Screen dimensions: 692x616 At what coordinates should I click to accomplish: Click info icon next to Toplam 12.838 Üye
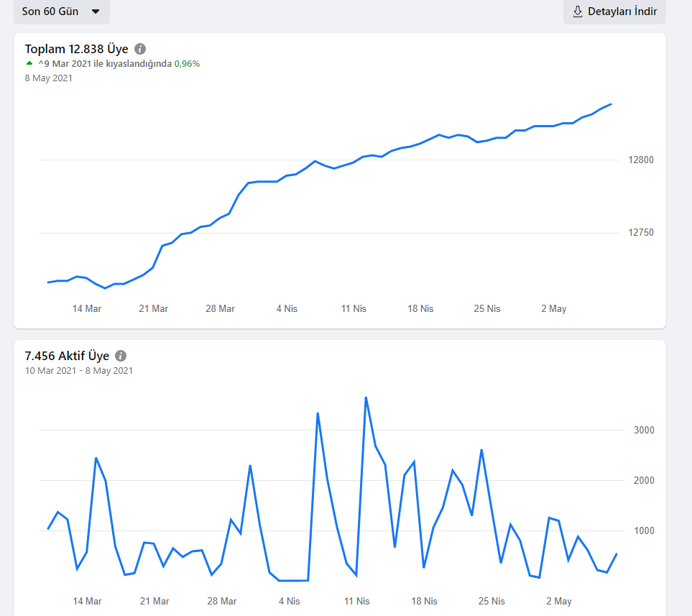click(x=140, y=49)
